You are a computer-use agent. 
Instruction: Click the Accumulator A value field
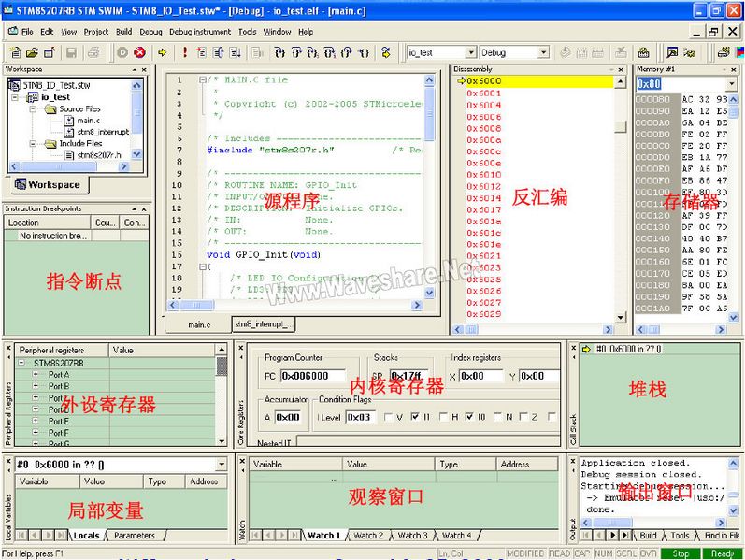[x=288, y=417]
